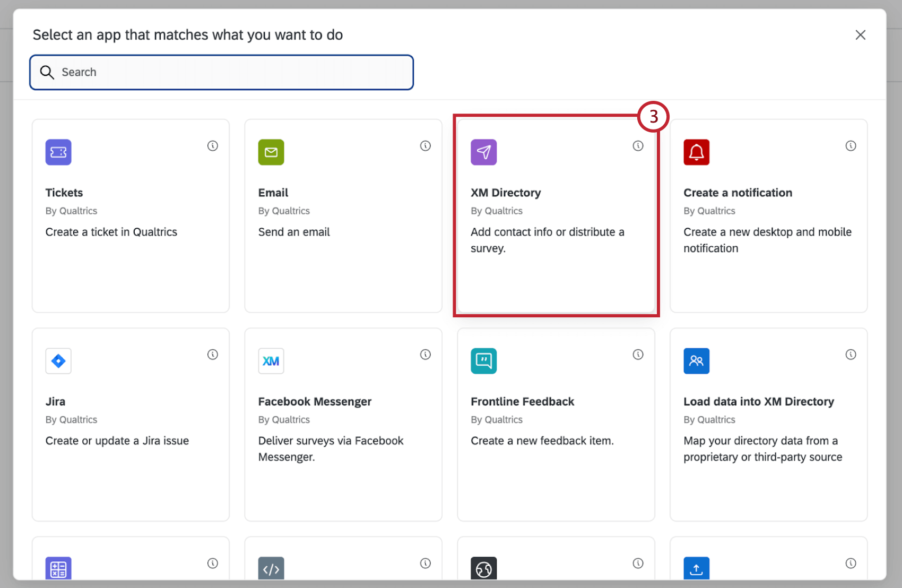Click info icon on the globe app card

click(638, 564)
